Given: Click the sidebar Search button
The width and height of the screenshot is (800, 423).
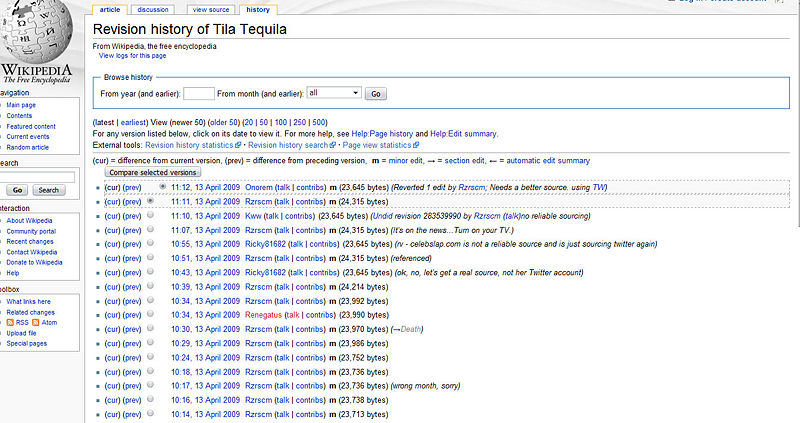Looking at the screenshot, I should click(48, 190).
